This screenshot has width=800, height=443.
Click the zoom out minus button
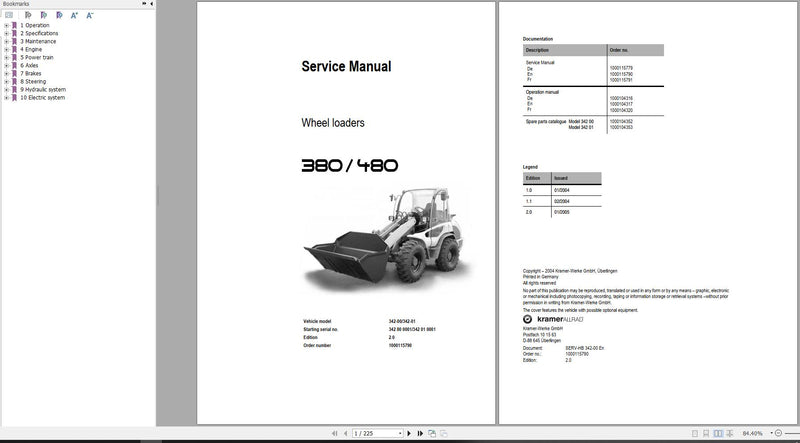pyautogui.click(x=779, y=433)
